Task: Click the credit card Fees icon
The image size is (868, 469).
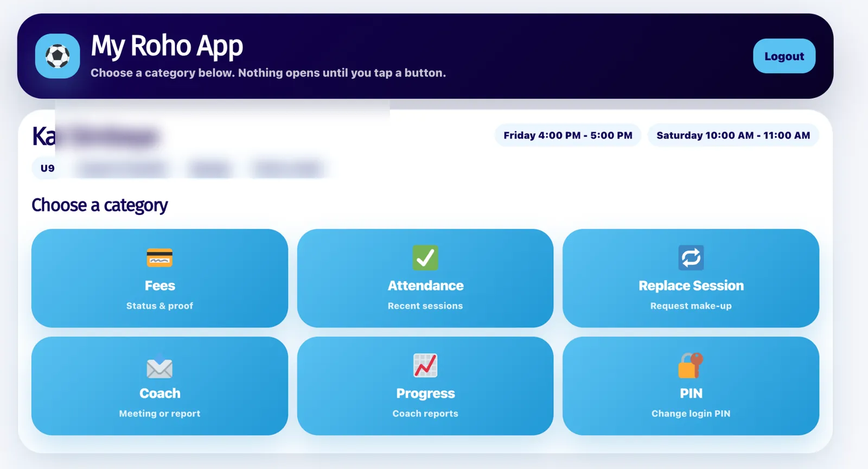Action: click(x=159, y=258)
